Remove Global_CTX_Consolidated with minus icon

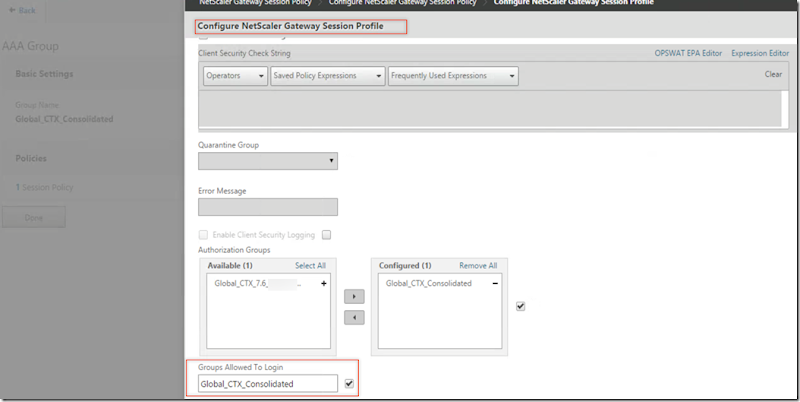[x=495, y=284]
